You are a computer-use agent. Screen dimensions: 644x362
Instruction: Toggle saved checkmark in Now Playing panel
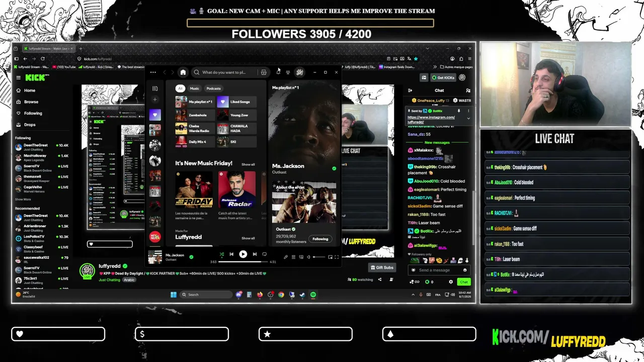coord(334,168)
